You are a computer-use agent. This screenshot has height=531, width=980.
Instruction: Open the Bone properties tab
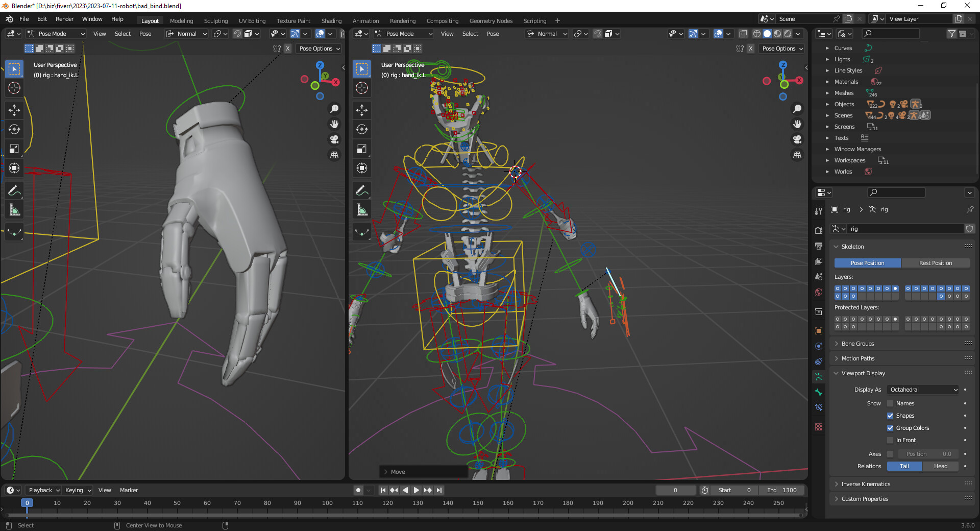point(819,392)
